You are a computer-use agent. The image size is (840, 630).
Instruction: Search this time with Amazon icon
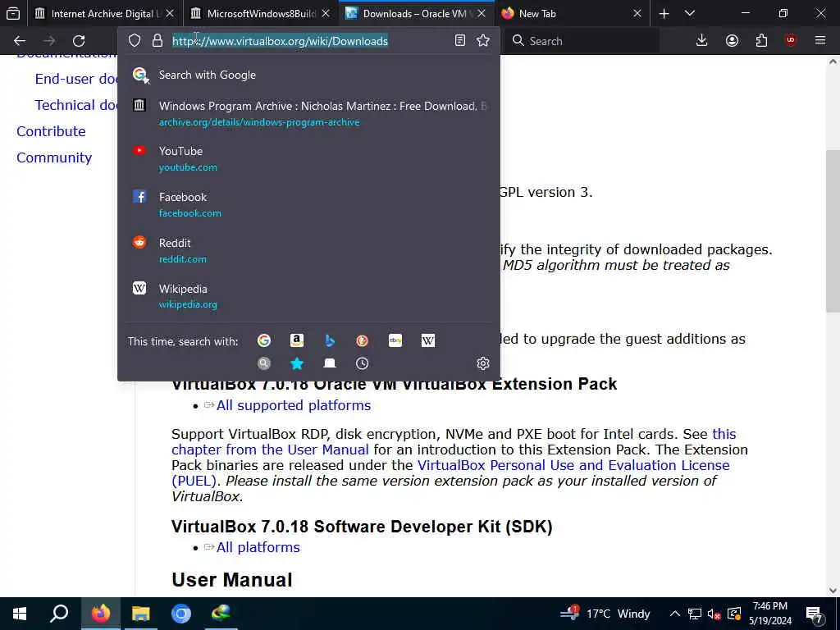click(x=297, y=340)
